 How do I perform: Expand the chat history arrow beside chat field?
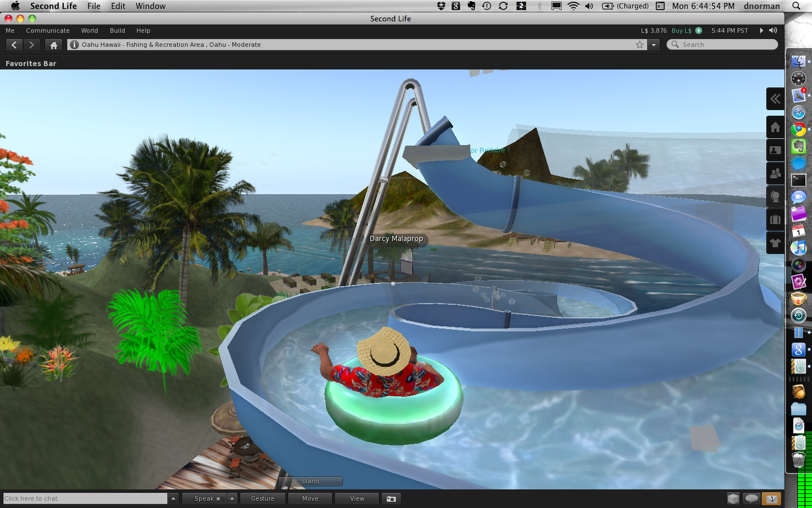pyautogui.click(x=173, y=498)
